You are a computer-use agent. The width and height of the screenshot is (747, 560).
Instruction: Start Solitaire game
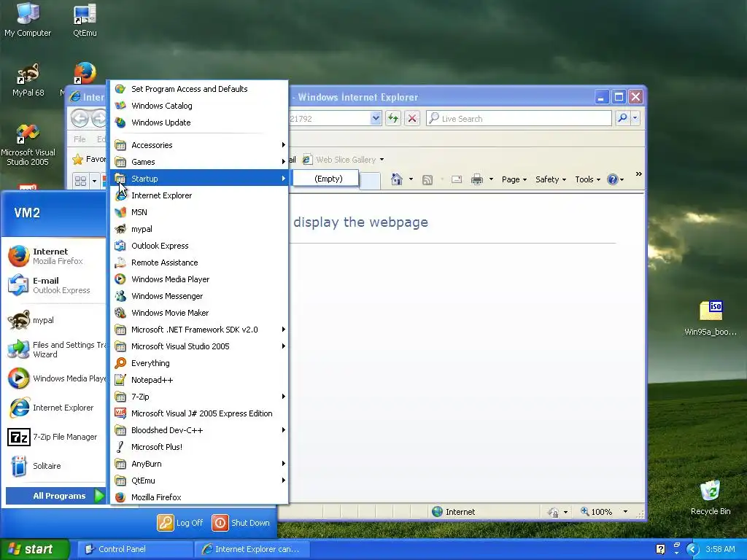coord(55,466)
